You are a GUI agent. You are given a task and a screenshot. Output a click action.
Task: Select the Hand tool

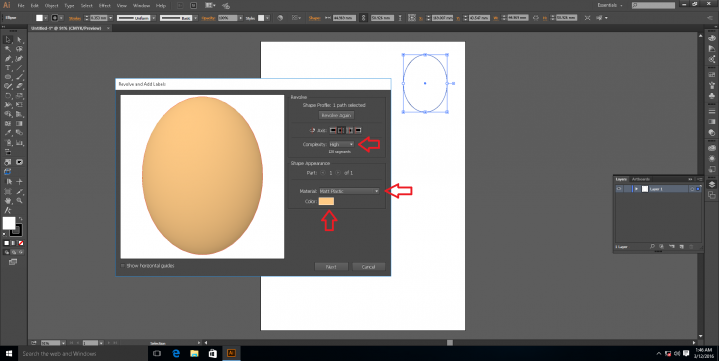[x=8, y=200]
